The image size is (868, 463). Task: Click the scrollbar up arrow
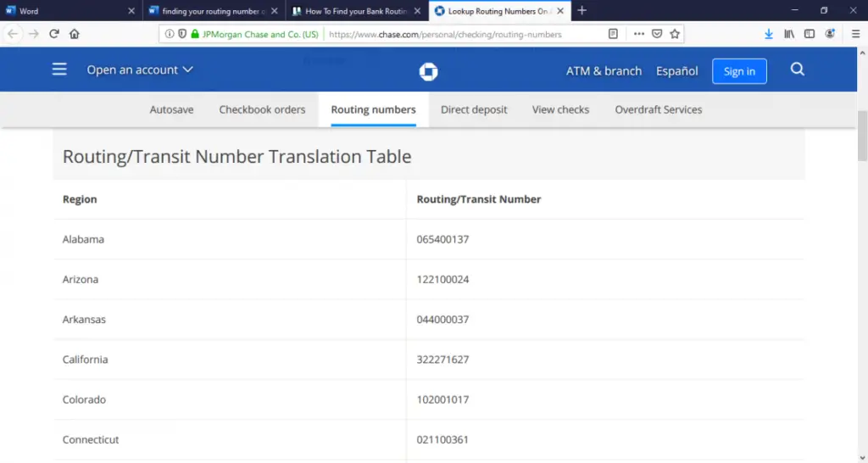click(x=862, y=53)
